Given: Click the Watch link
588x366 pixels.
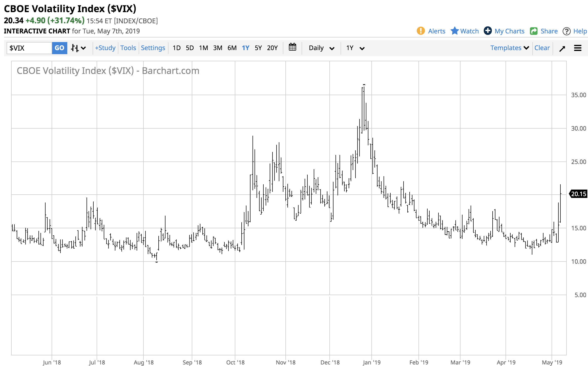Looking at the screenshot, I should 469,31.
